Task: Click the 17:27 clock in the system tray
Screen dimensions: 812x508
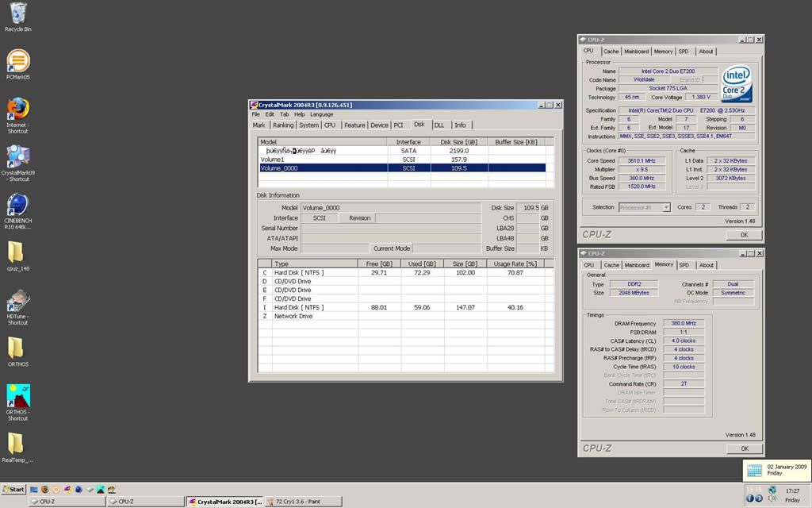Action: coord(792,491)
